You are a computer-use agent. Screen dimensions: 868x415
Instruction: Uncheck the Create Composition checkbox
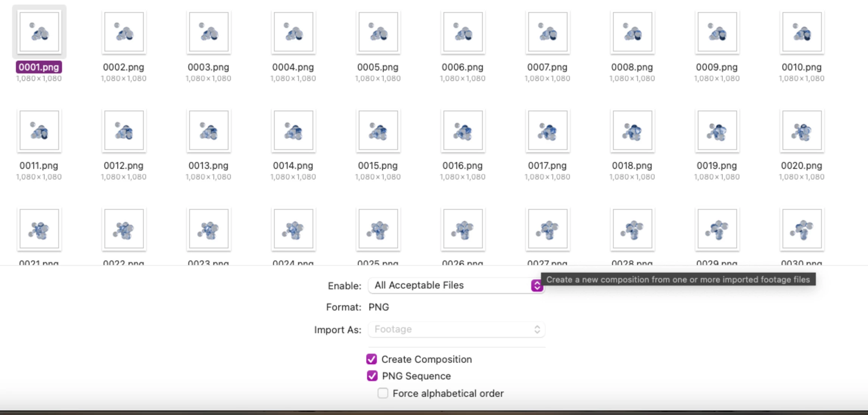(372, 359)
